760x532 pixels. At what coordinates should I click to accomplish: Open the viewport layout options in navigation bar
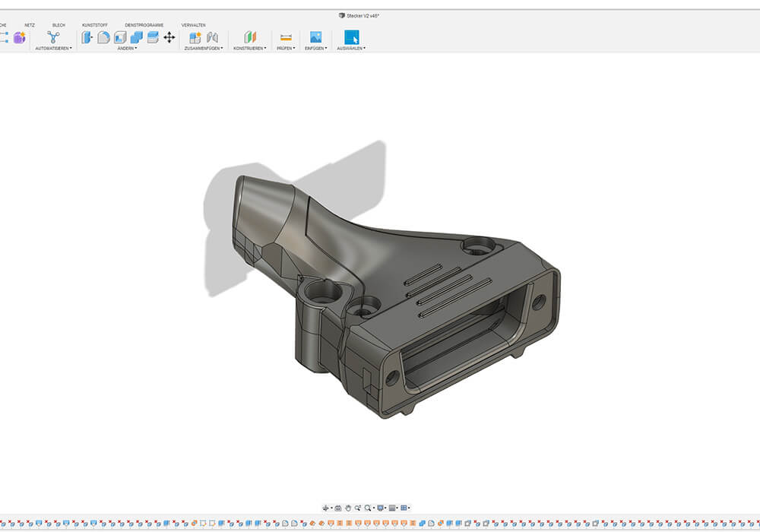click(405, 508)
